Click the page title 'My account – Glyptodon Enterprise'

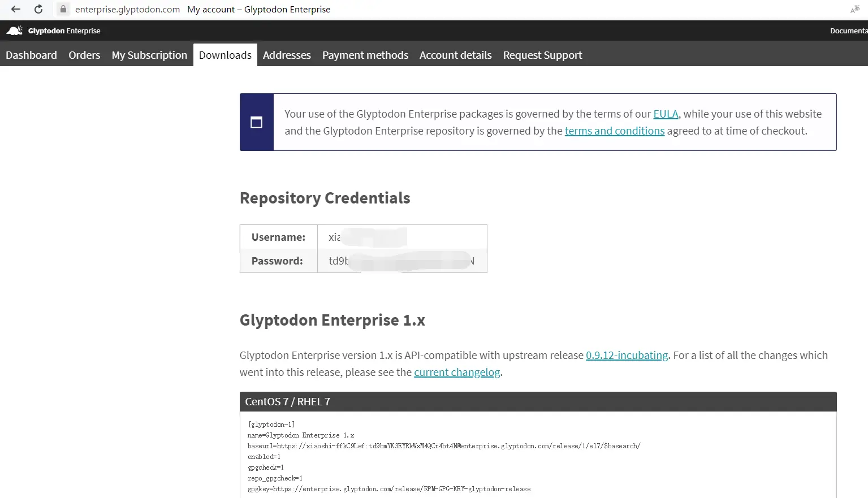pos(259,9)
